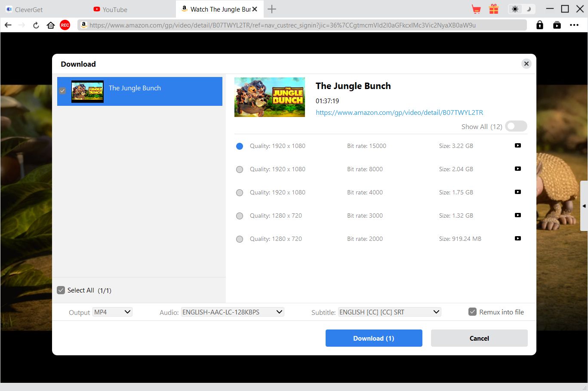Image resolution: width=588 pixels, height=391 pixels.
Task: Start recording with the REC icon
Action: tap(65, 25)
